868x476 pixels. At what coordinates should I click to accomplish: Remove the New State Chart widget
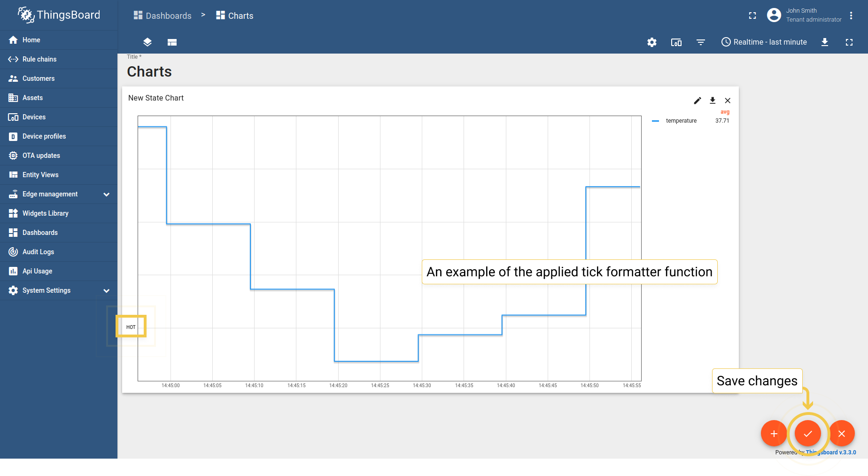(728, 101)
